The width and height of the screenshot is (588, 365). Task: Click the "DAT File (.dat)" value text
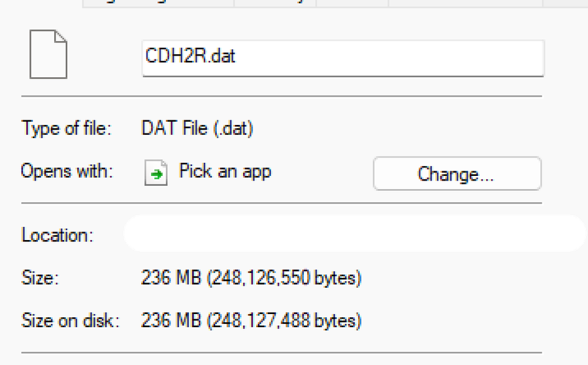point(197,128)
